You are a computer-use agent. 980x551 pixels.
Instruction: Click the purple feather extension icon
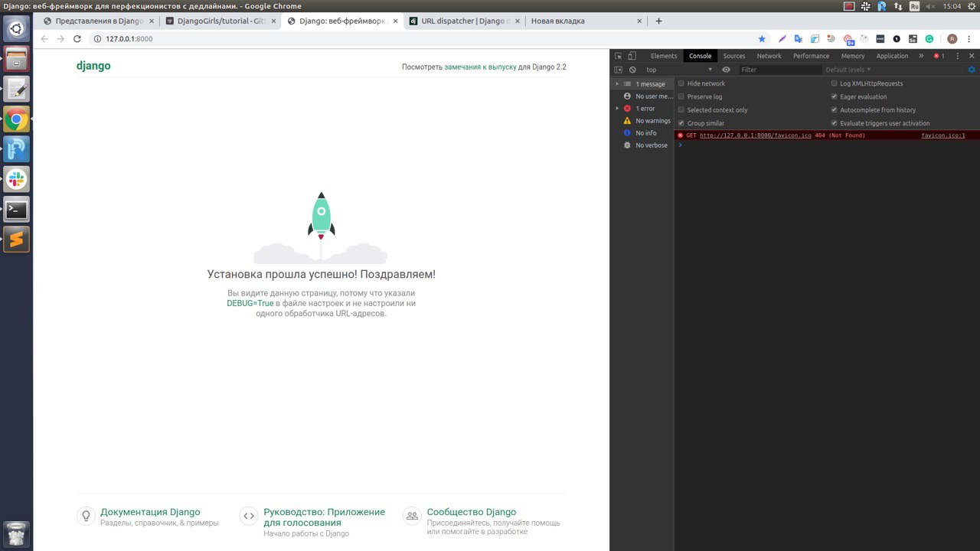coord(782,39)
